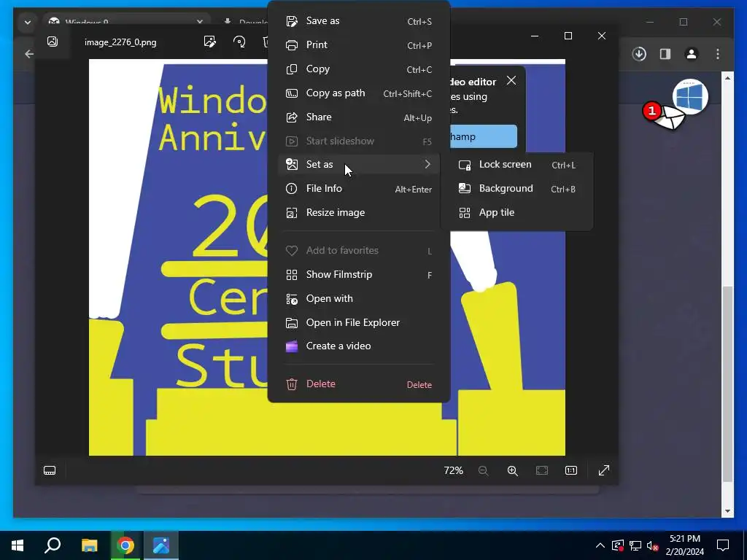Click the blue Clipchamp button in tip
The image size is (747, 560).
484,136
